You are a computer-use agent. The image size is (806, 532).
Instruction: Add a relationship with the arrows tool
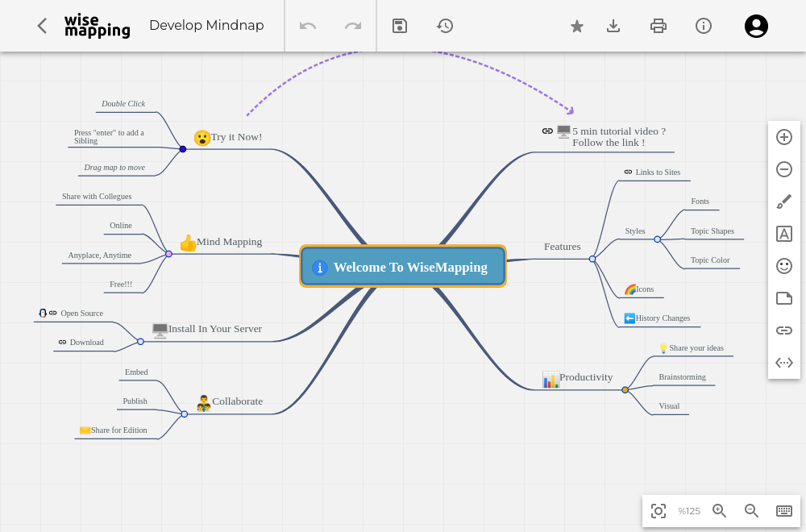click(784, 363)
